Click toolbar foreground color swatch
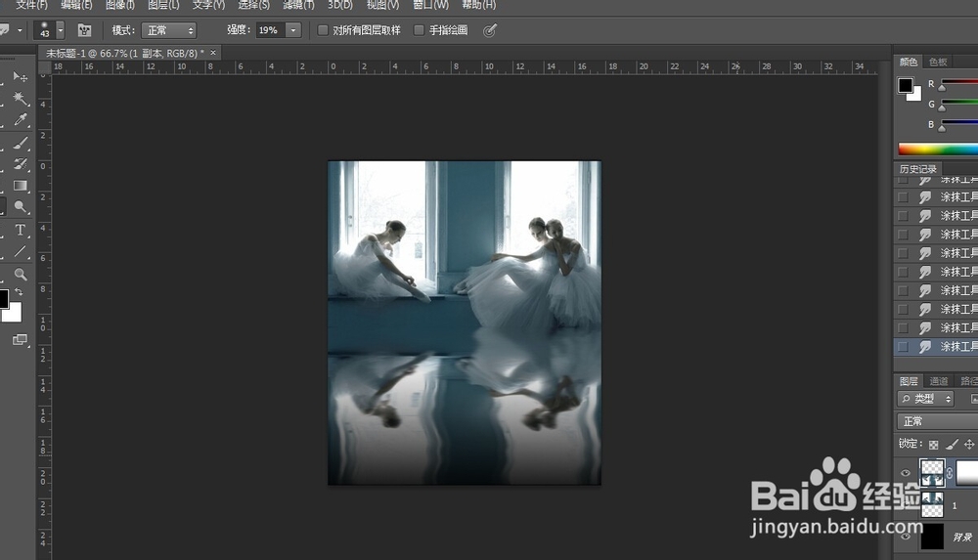This screenshot has height=560, width=978. (x=3, y=299)
